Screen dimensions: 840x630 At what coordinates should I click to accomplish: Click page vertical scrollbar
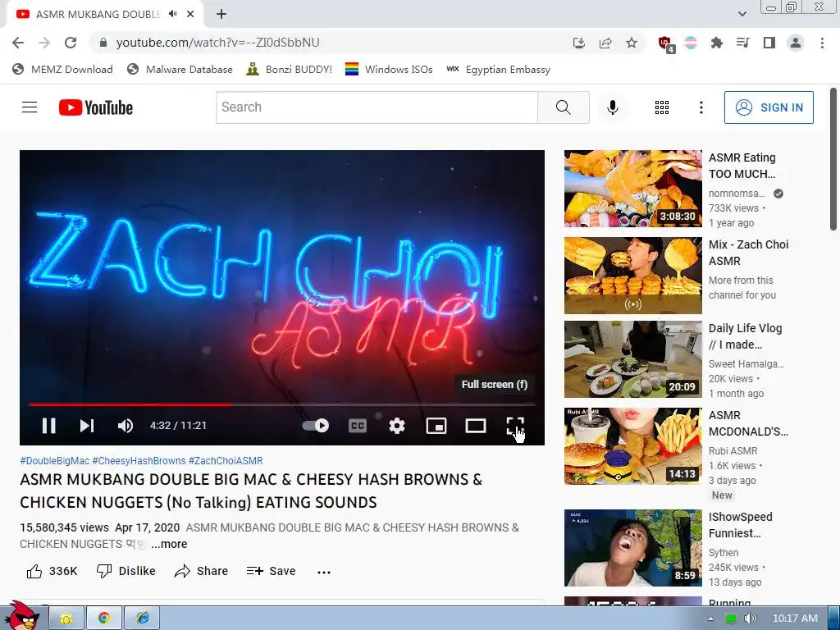(833, 159)
